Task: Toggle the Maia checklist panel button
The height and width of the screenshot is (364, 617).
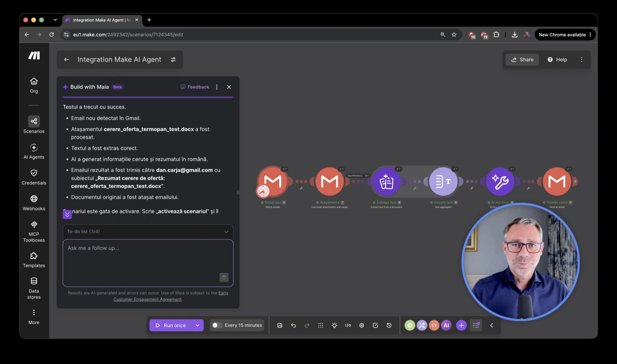Action: tap(476, 325)
